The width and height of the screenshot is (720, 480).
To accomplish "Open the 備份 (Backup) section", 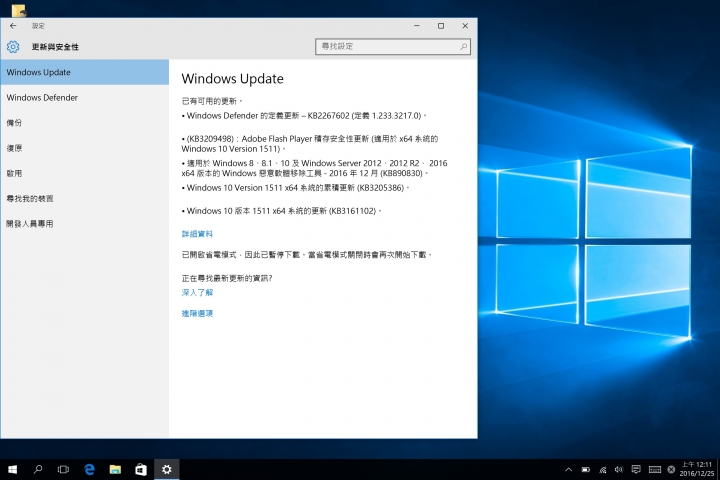I will pos(84,123).
